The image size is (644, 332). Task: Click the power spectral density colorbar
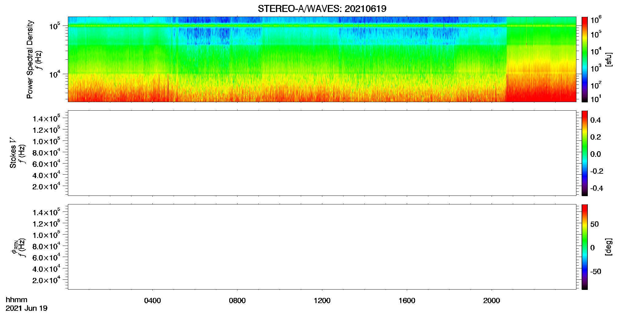click(585, 59)
